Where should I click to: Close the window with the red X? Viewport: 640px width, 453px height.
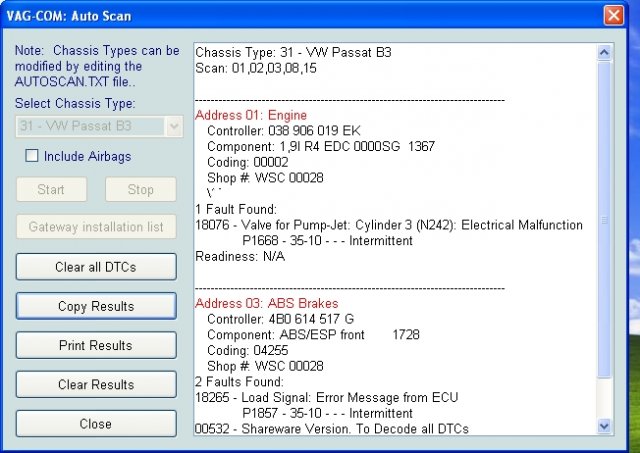coord(613,16)
